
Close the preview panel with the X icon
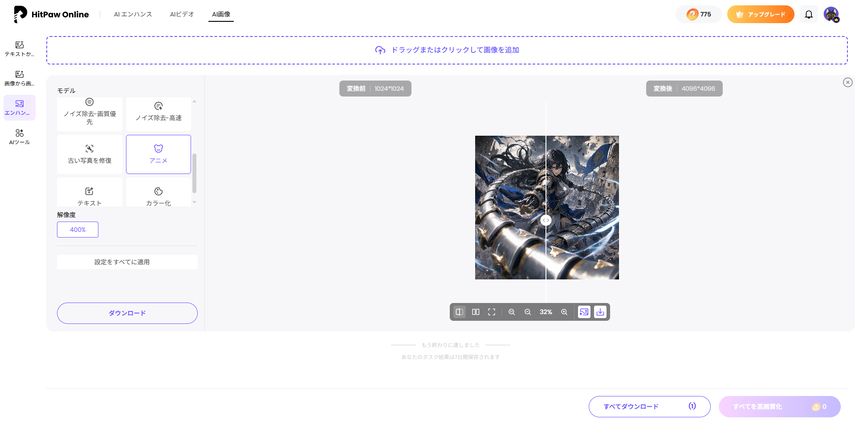pyautogui.click(x=847, y=82)
